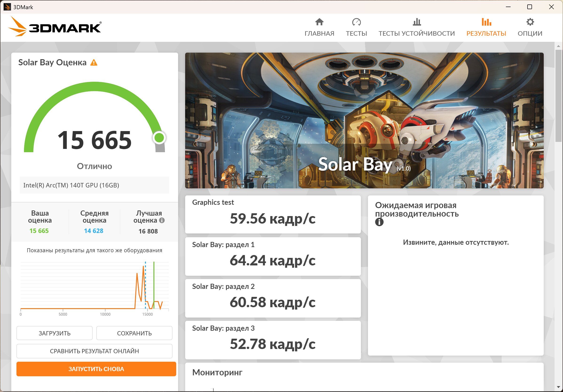Click the bar chart icon above ТЕСТЫ УСТОЙЧИВОСТИ
The image size is (563, 392).
[x=417, y=22]
